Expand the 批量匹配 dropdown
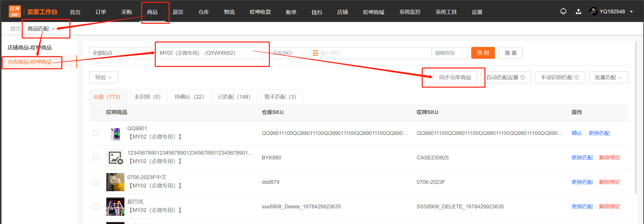644x224 pixels. tap(608, 77)
